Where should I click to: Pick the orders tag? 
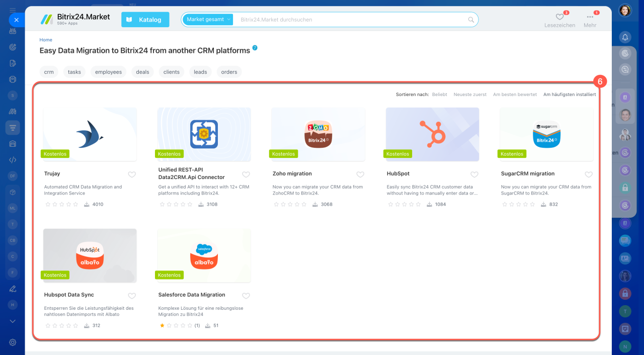click(229, 72)
